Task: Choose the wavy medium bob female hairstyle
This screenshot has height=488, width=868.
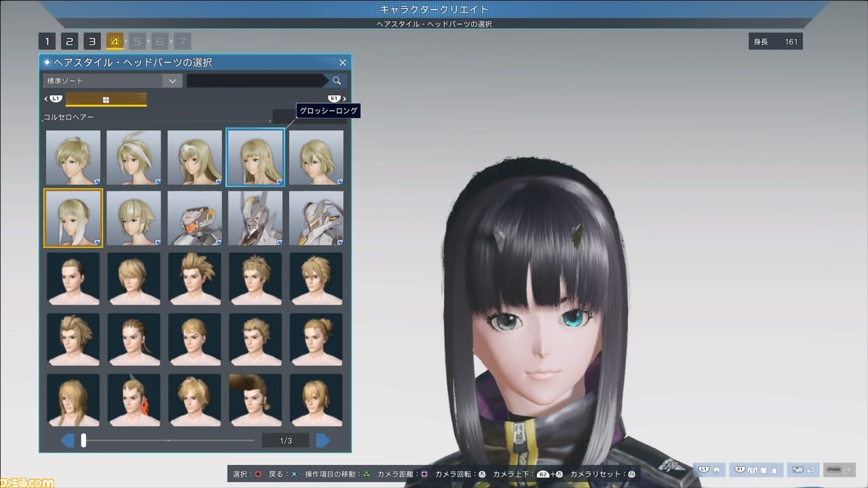Action: (316, 158)
